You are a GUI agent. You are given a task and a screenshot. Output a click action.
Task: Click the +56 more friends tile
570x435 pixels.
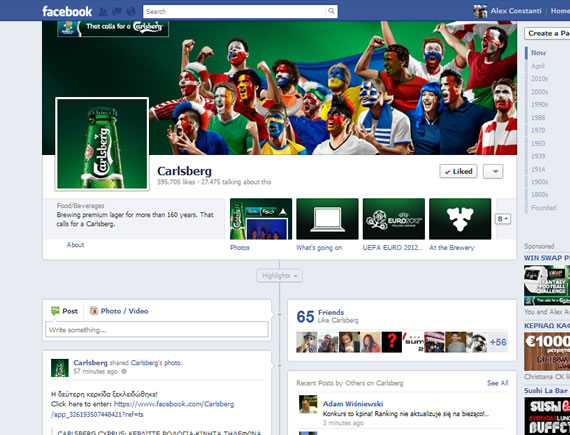[x=498, y=342]
